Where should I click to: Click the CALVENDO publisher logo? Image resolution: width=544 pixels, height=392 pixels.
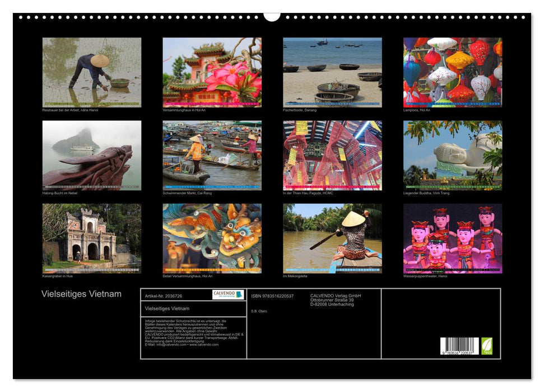click(x=227, y=294)
